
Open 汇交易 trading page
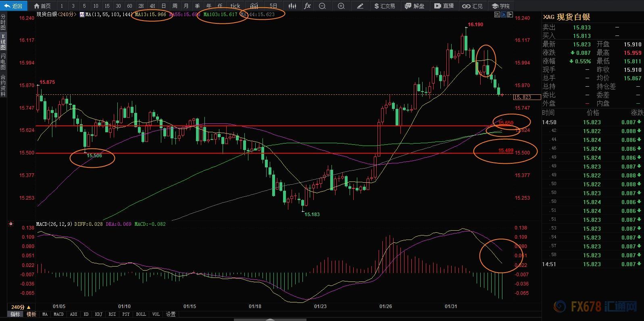click(384, 6)
